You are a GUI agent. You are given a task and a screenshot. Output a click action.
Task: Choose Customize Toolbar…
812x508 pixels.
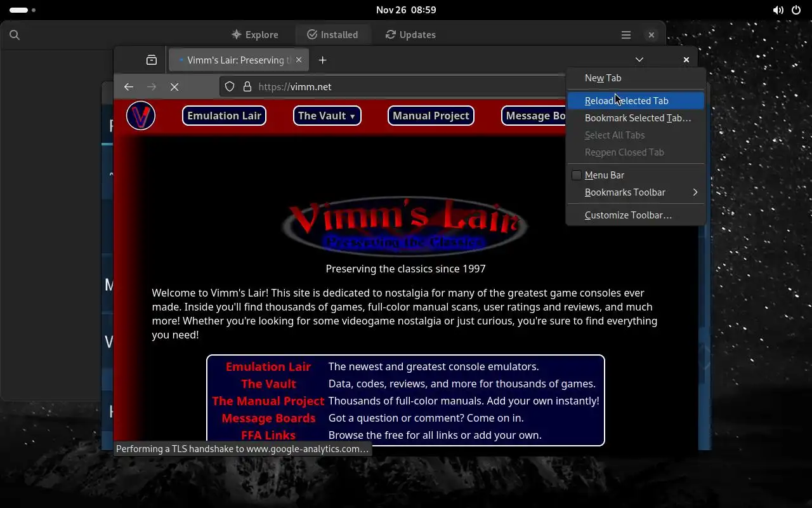click(x=636, y=215)
